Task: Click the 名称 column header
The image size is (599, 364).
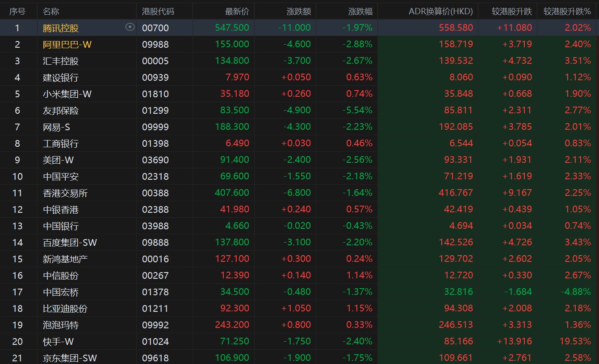Action: [x=51, y=12]
